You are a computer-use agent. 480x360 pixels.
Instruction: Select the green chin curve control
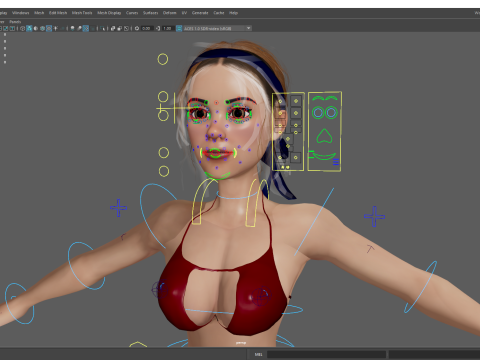(x=217, y=176)
